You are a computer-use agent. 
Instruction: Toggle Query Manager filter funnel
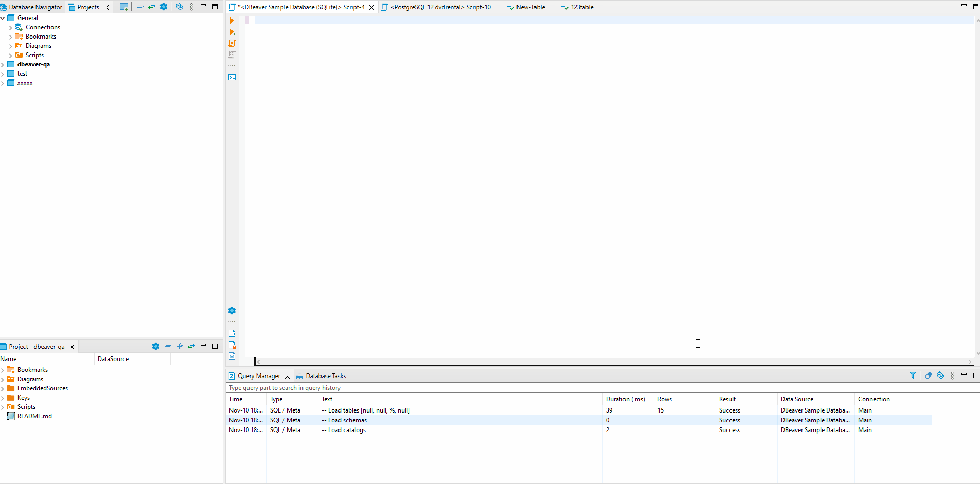(x=913, y=375)
